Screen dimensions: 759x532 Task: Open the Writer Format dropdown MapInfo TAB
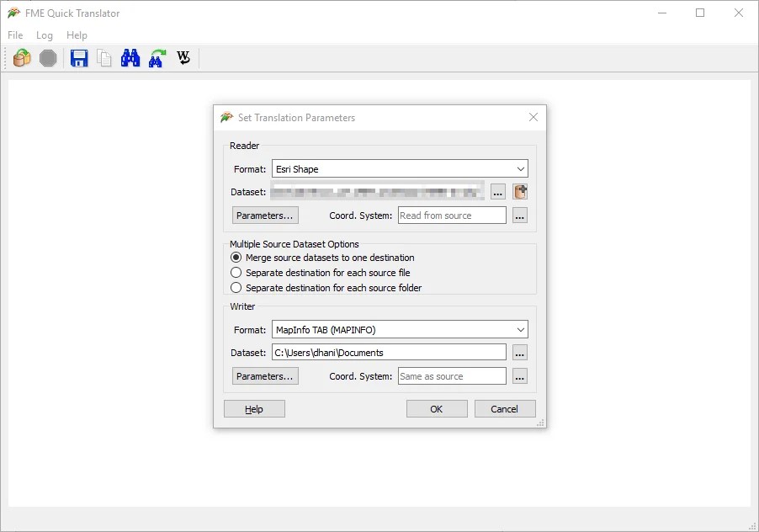point(400,330)
